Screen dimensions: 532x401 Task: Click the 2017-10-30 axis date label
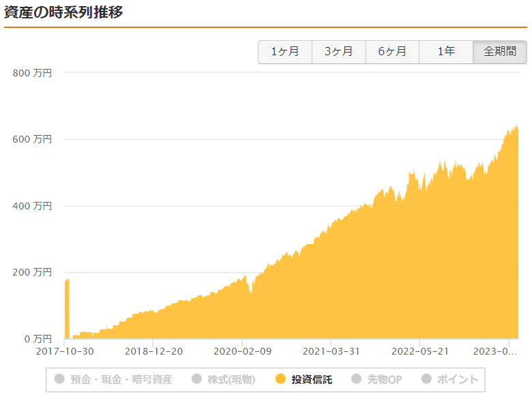(x=65, y=351)
